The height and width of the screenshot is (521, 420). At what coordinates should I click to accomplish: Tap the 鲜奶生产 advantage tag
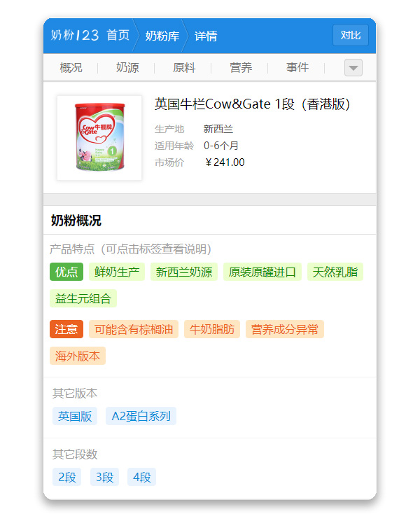117,272
